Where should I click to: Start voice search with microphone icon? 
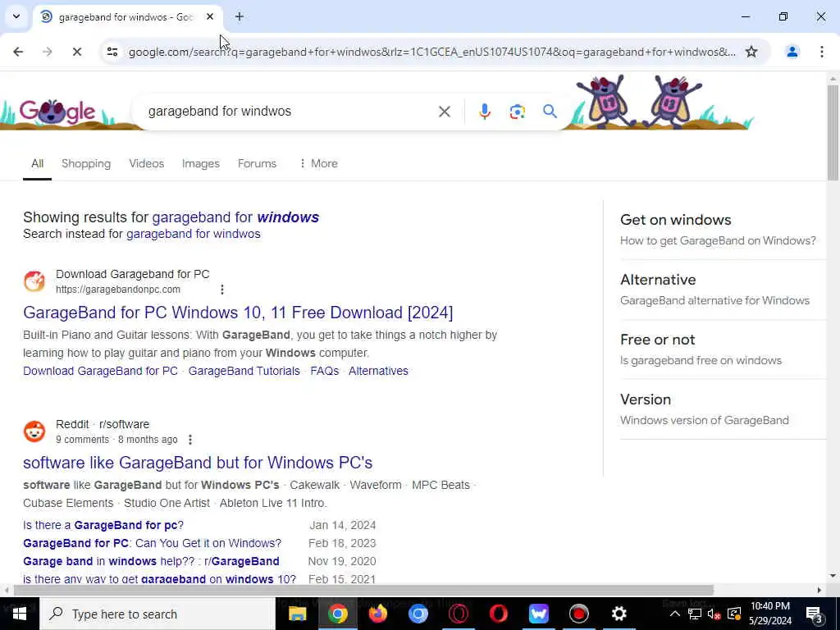point(484,112)
